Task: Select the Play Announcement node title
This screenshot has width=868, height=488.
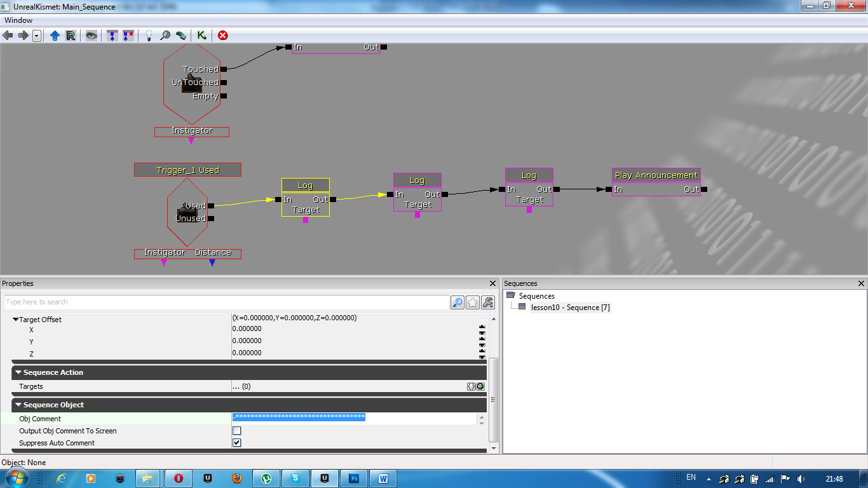Action: pyautogui.click(x=656, y=175)
